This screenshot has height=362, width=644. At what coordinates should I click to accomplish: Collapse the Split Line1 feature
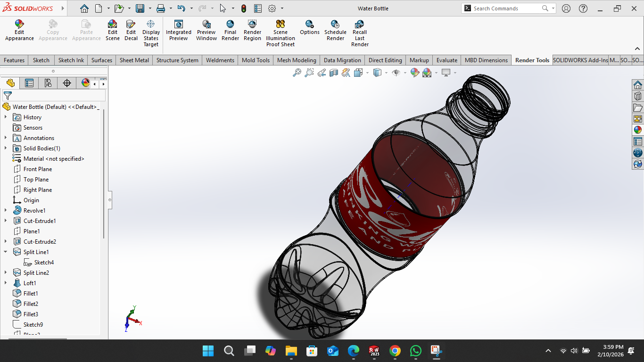[6, 252]
